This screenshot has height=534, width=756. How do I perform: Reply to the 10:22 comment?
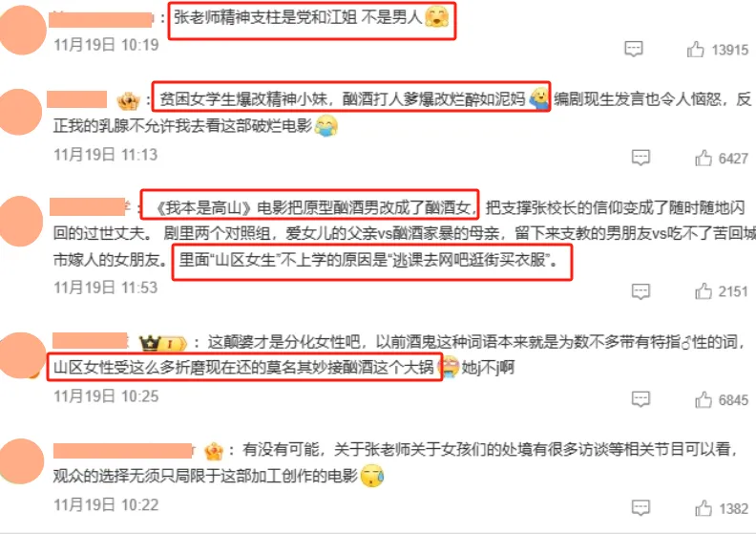640,507
